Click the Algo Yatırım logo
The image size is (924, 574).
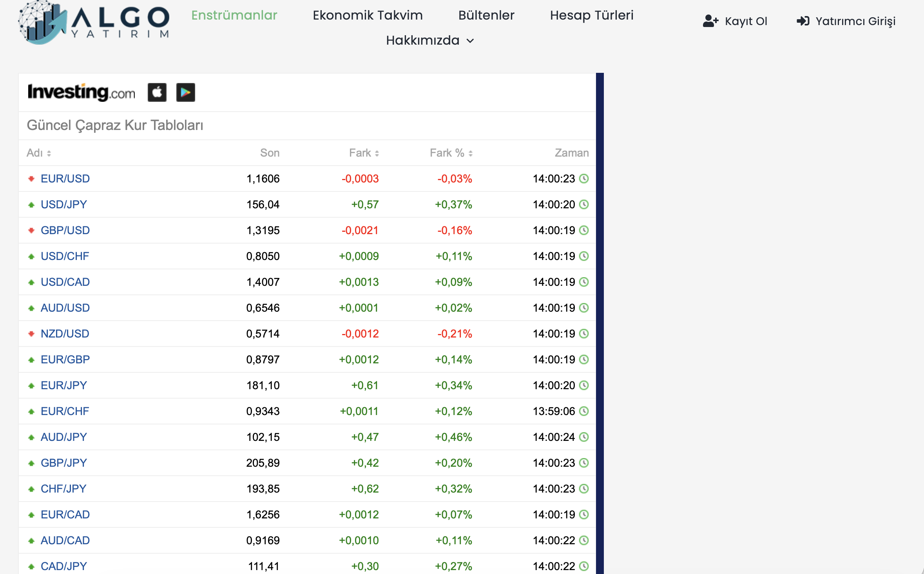click(94, 23)
